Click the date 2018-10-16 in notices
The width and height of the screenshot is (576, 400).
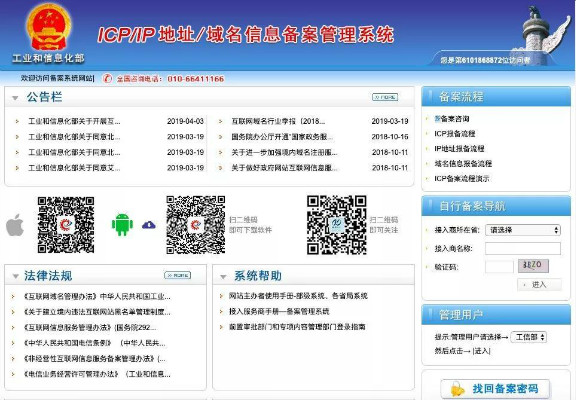390,137
